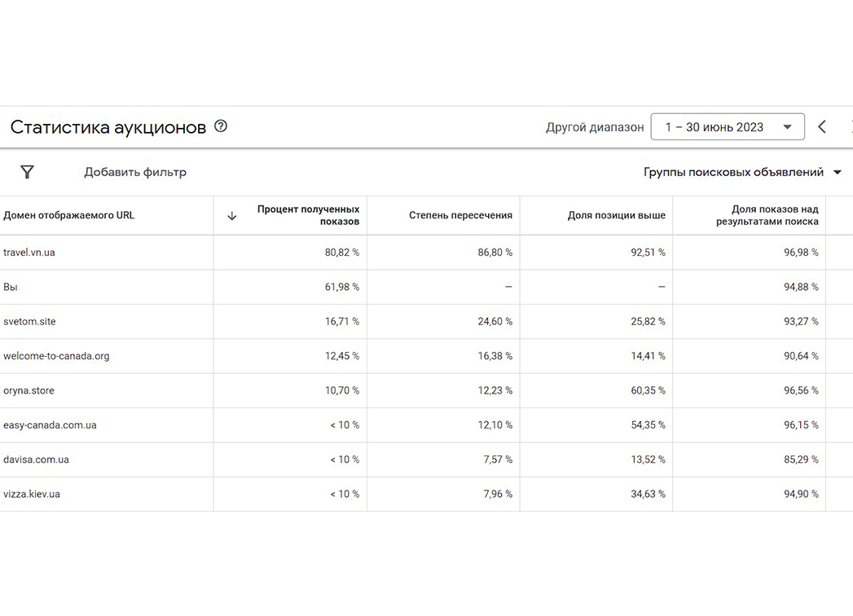Expand Группы поисковых объявлений dropdown
The image size is (853, 616).
(x=742, y=172)
